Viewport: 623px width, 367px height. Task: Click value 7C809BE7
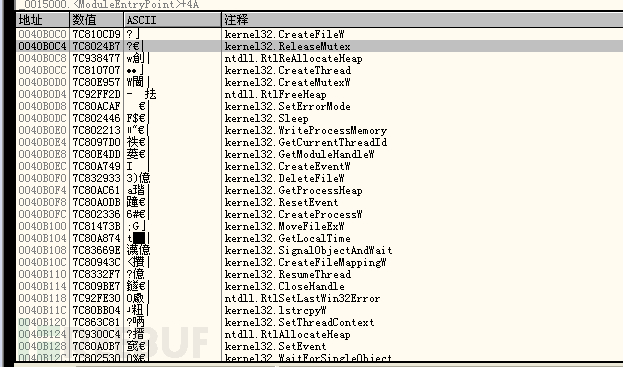tap(97, 286)
